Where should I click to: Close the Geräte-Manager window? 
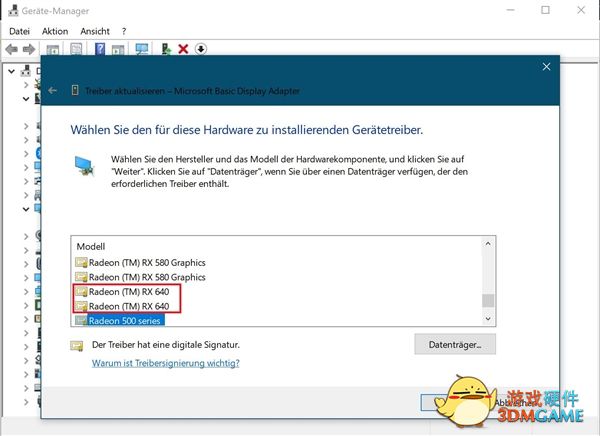(x=581, y=10)
